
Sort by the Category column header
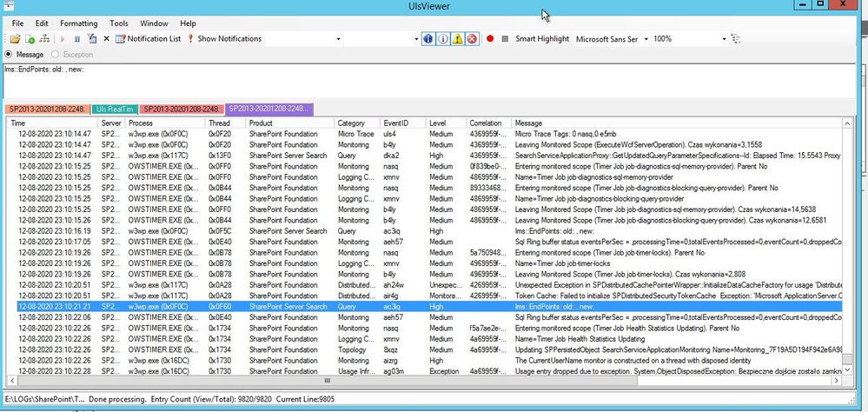click(357, 123)
